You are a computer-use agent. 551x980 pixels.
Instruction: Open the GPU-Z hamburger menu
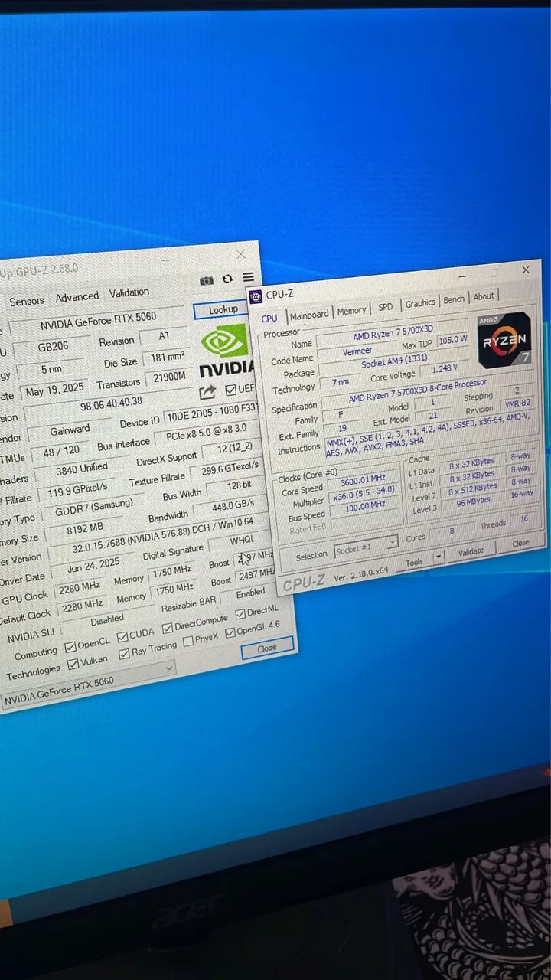point(249,277)
